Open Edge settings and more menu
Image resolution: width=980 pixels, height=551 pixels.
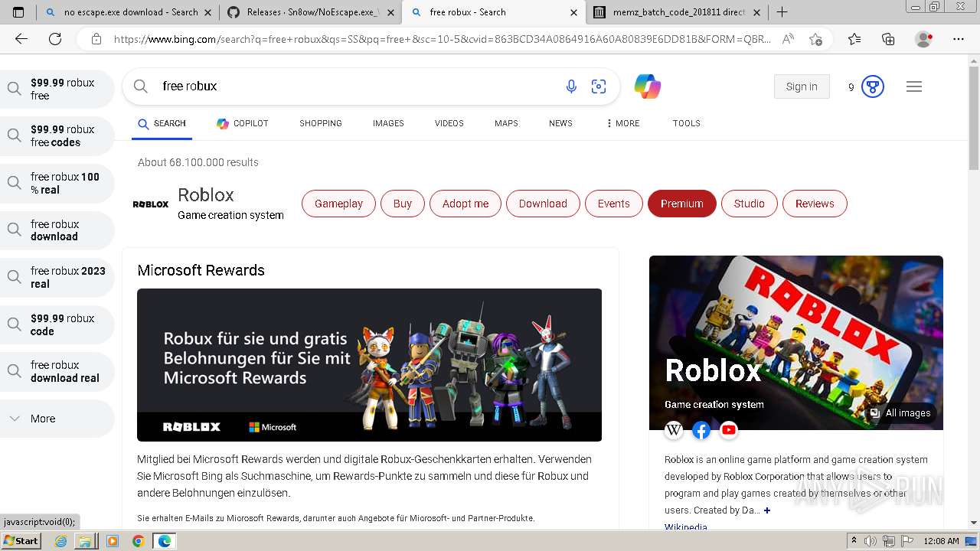tap(959, 39)
